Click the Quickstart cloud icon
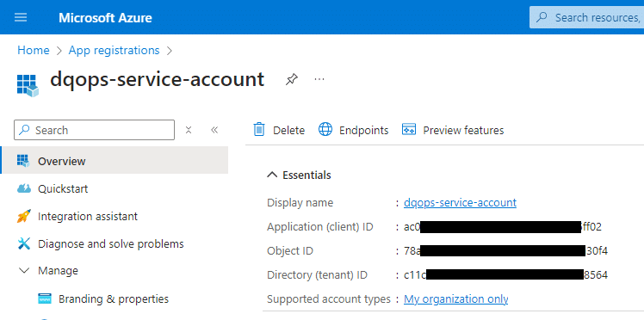 pos(24,188)
